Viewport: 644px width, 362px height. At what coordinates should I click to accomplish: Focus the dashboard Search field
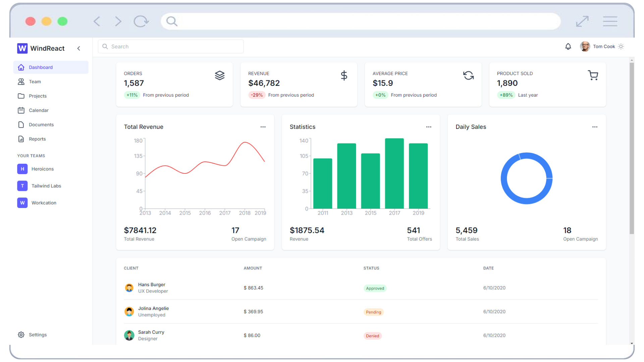[171, 46]
